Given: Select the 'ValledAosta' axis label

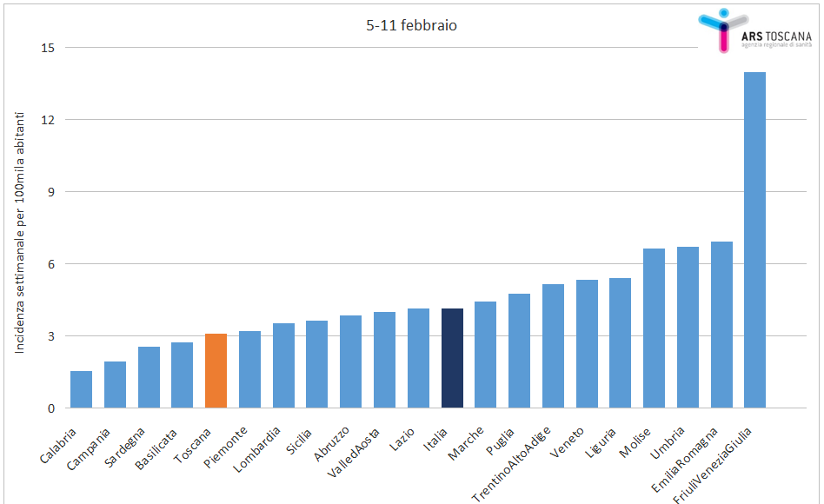Looking at the screenshot, I should click(x=353, y=453).
